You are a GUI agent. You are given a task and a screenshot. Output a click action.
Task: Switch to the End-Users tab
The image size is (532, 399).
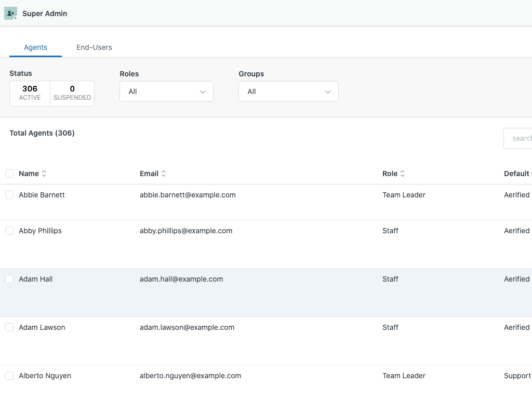point(94,47)
